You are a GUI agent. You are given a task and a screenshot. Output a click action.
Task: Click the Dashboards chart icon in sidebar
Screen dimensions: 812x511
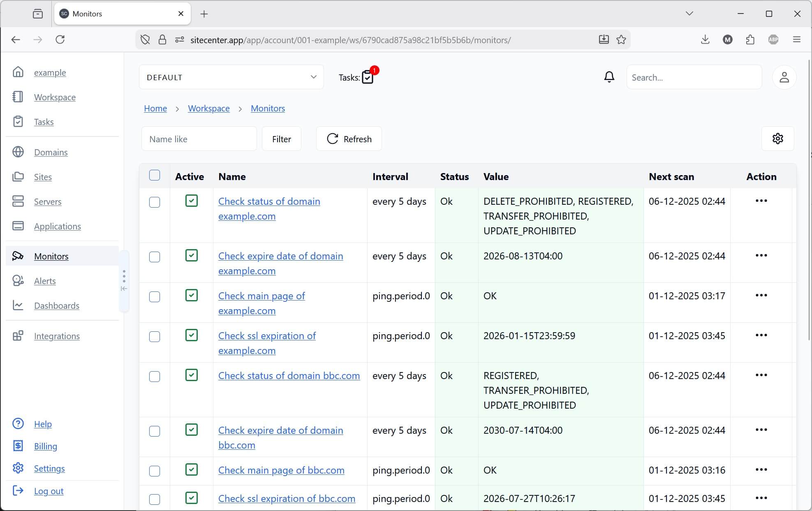pyautogui.click(x=18, y=305)
